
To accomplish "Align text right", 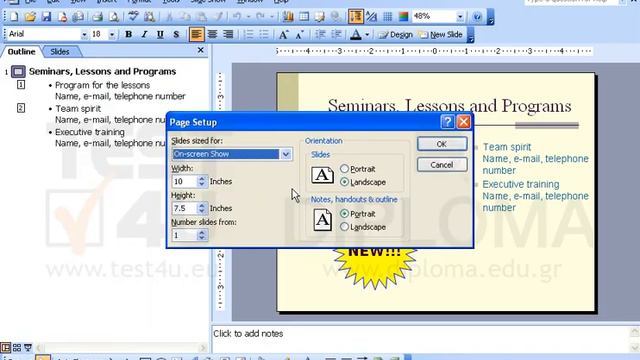I will [228, 34].
